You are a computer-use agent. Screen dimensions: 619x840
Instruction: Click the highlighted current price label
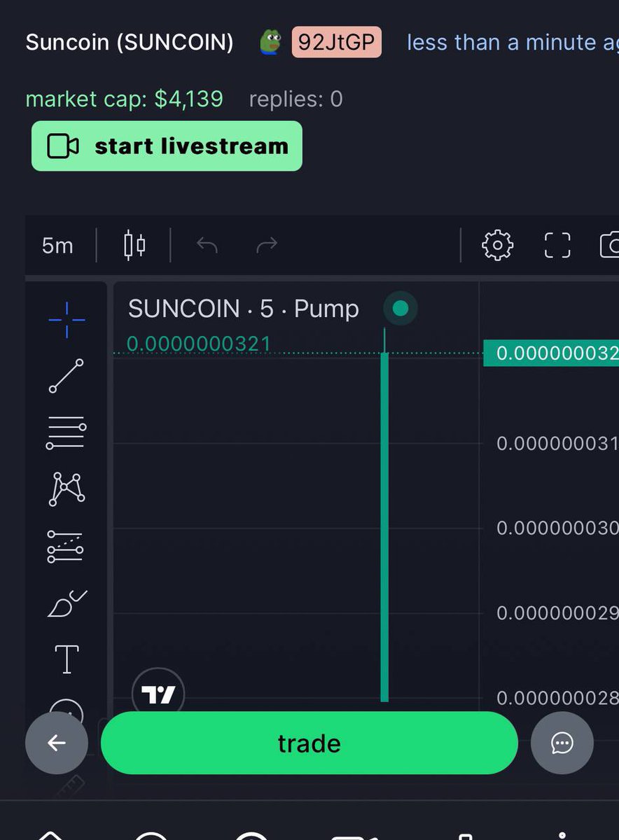click(551, 353)
